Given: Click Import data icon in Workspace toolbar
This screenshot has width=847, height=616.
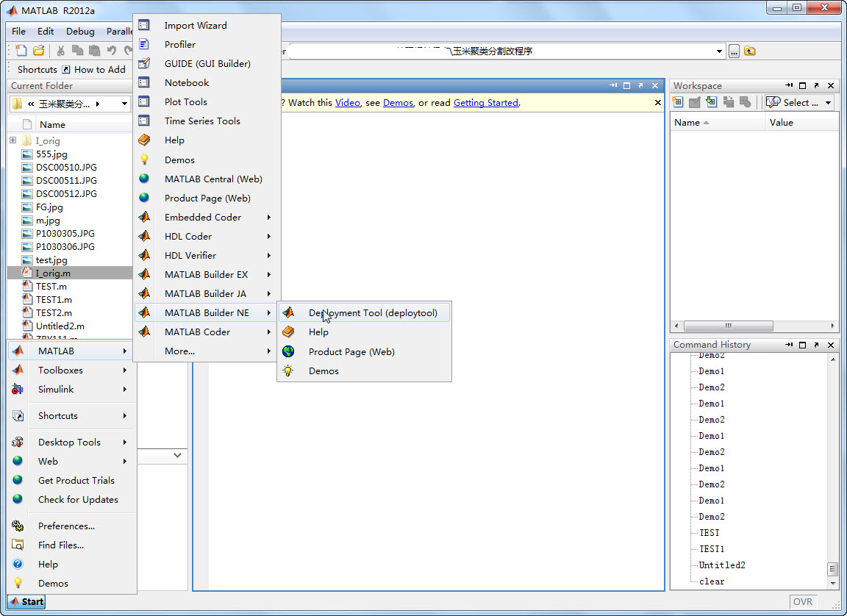Looking at the screenshot, I should coord(712,102).
